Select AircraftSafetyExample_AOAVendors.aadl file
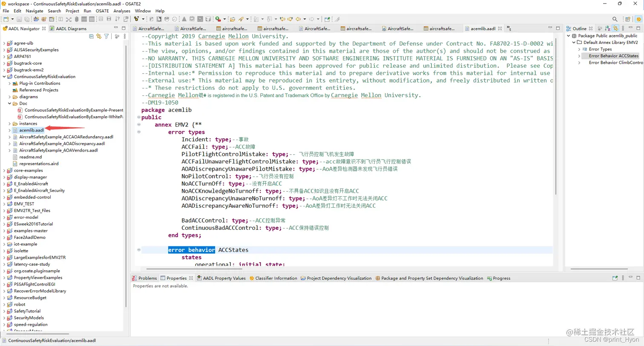 [x=58, y=150]
